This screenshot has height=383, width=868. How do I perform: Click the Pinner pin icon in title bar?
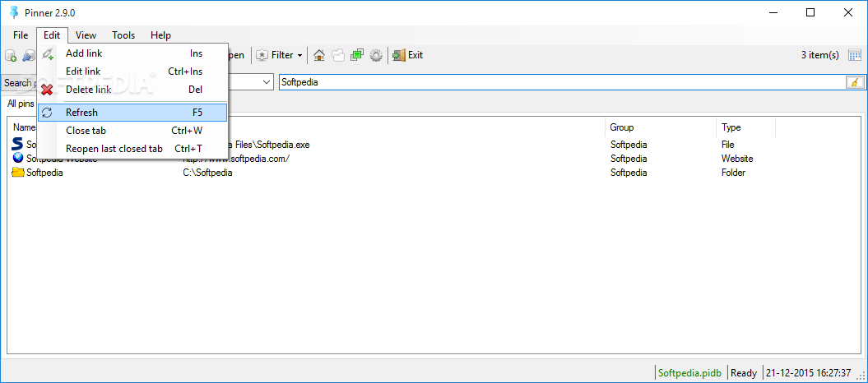tap(13, 12)
